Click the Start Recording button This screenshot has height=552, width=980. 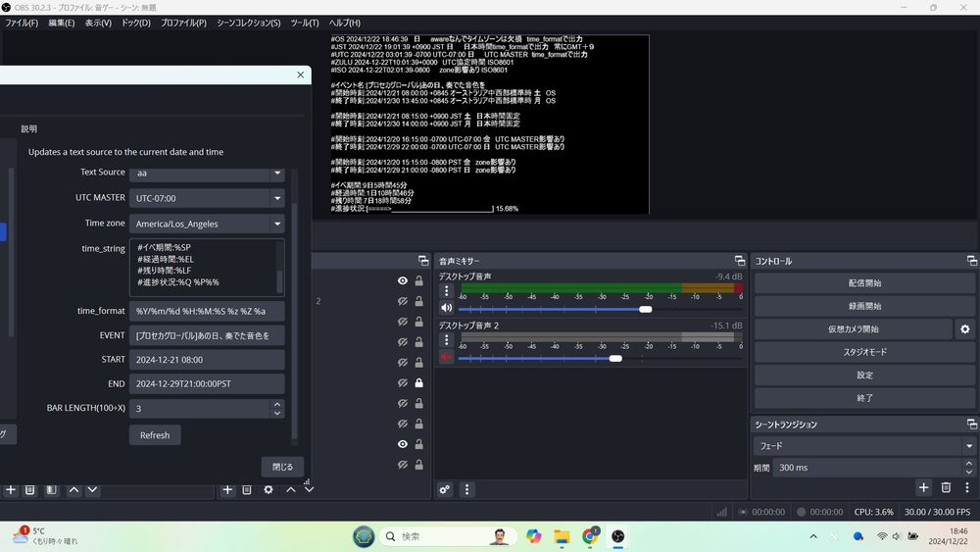click(x=864, y=306)
